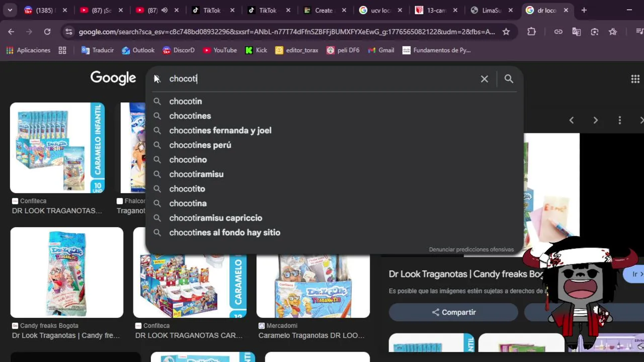Click the Dr Look Traganotas | Candy fre... caption link
Screen dimensions: 644x362
tap(66, 335)
